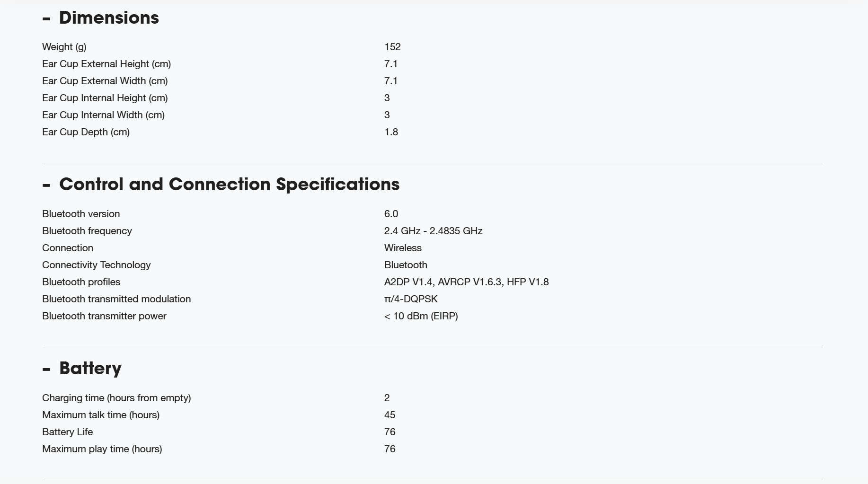Screen dimensions: 868x484
Task: Click the Maximum talk time value 45
Action: point(390,415)
